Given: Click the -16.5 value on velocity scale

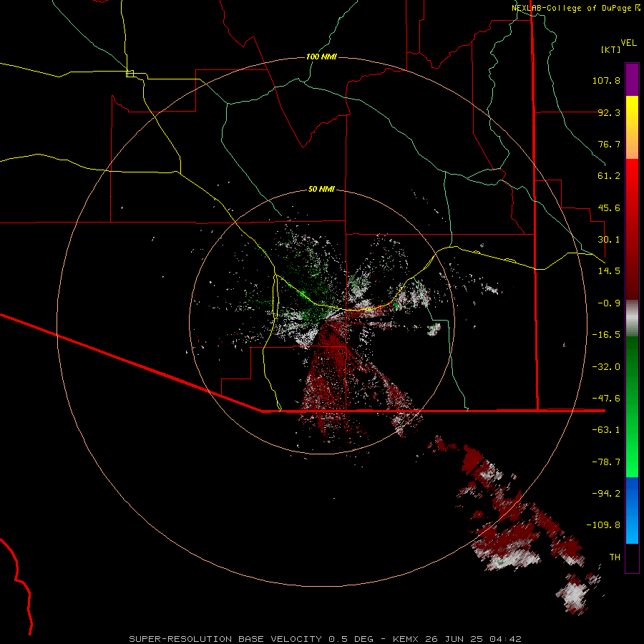Looking at the screenshot, I should [x=606, y=335].
